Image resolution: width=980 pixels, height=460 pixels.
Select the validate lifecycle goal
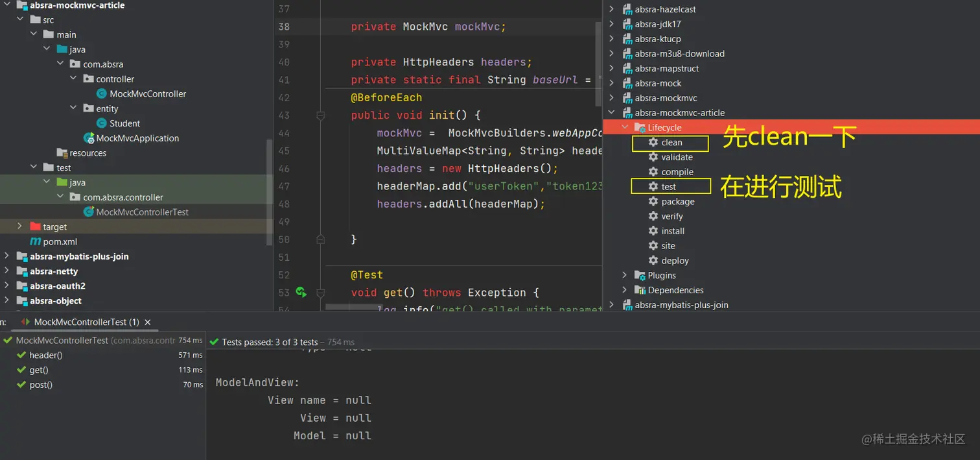click(677, 157)
